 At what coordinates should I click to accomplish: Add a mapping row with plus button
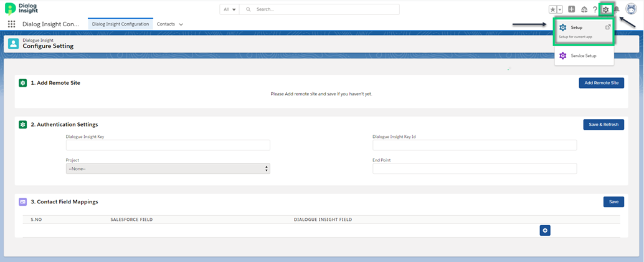pos(545,230)
